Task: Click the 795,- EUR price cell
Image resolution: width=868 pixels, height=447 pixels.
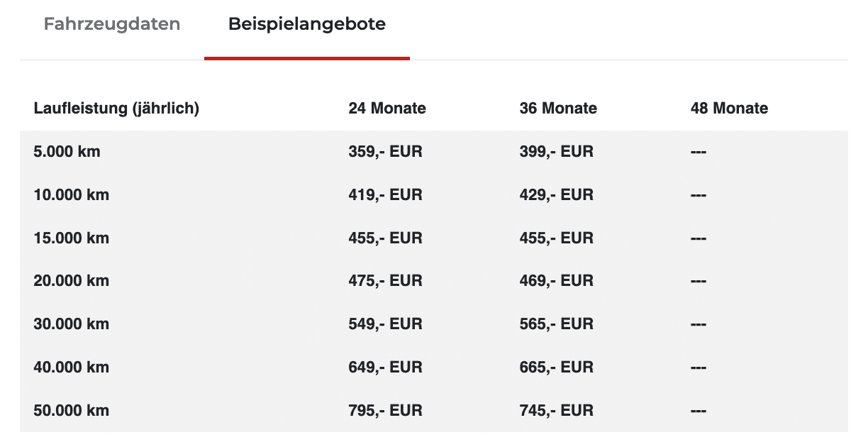Action: [x=385, y=411]
